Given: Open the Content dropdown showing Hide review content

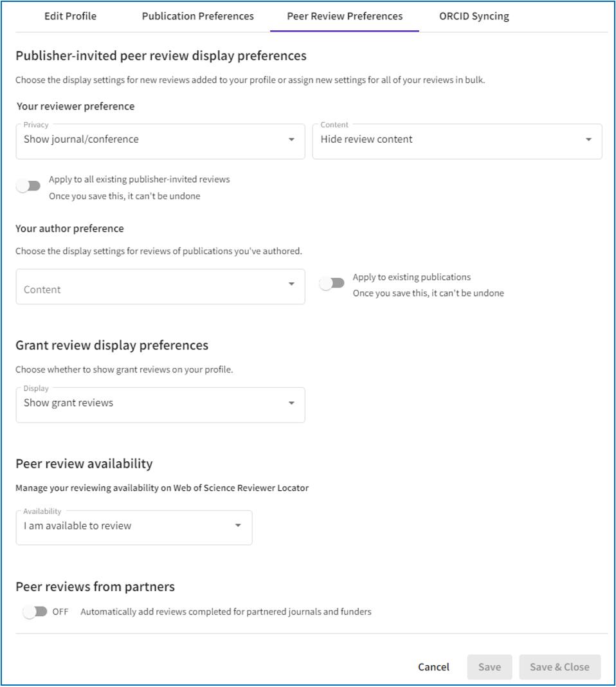Looking at the screenshot, I should [x=457, y=141].
